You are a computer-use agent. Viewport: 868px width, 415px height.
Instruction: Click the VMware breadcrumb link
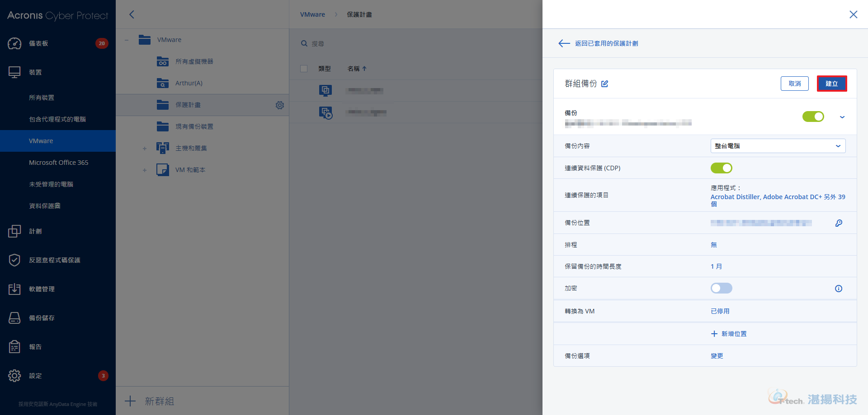tap(312, 14)
